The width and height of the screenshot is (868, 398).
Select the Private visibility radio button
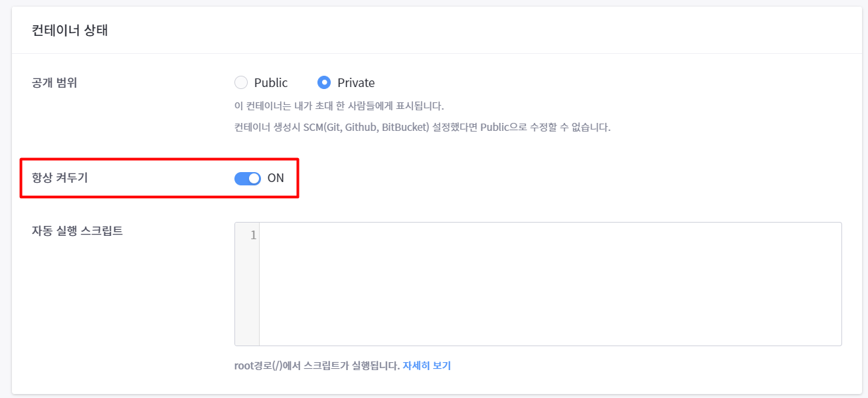pos(324,82)
